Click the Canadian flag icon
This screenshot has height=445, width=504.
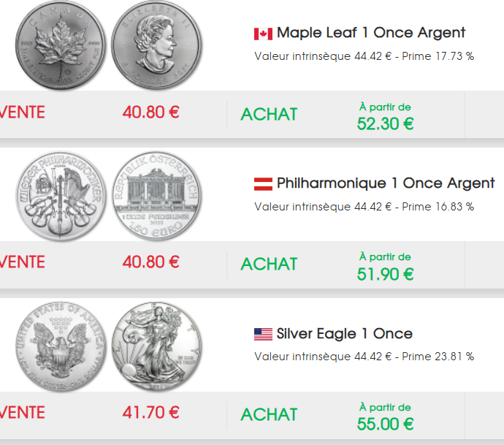pyautogui.click(x=263, y=34)
